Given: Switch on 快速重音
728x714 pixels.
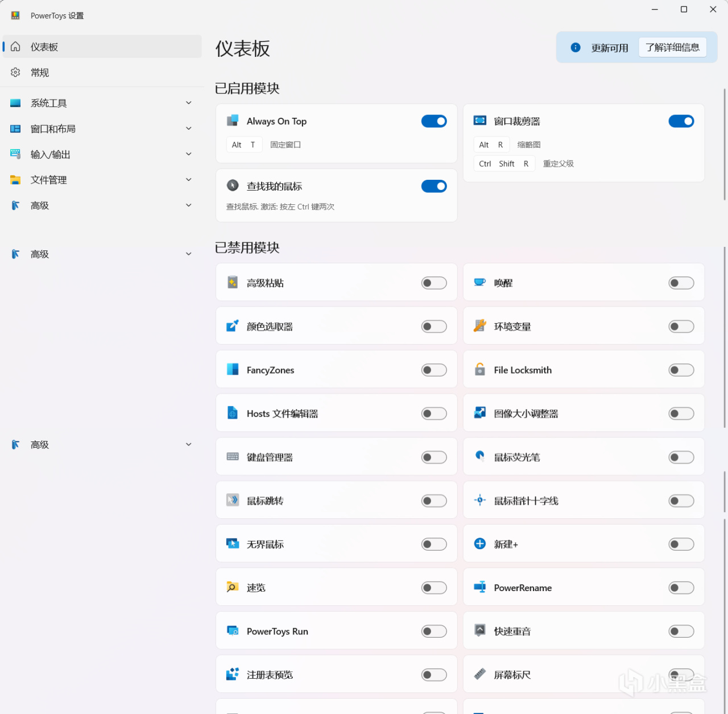Looking at the screenshot, I should pos(681,631).
